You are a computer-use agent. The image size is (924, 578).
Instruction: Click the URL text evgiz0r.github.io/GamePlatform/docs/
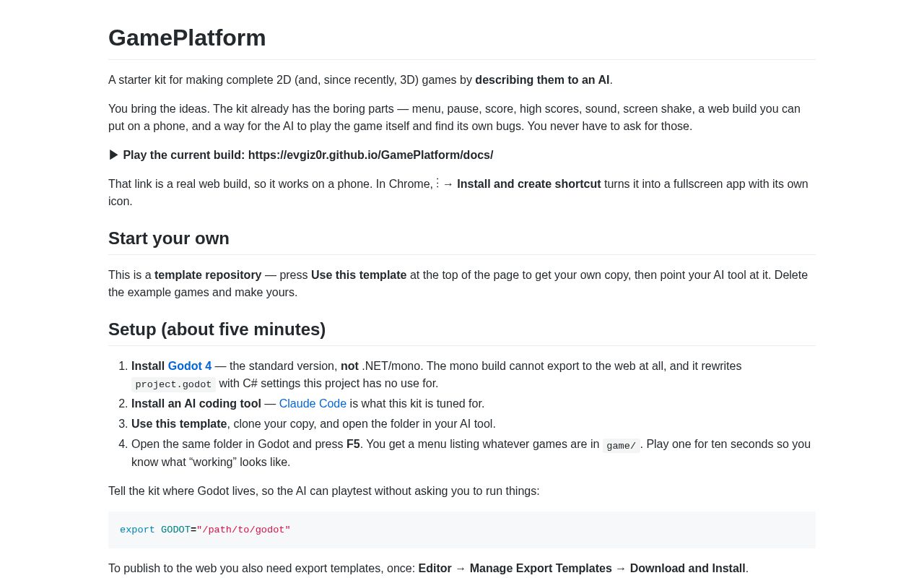pos(371,155)
